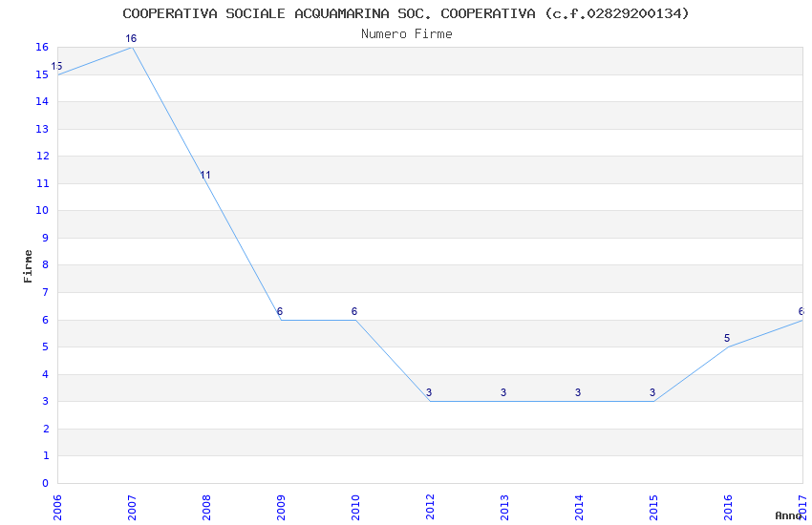Image resolution: width=812 pixels, height=525 pixels.
Task: Pick the data point label 3 for 2014
Action: [578, 392]
